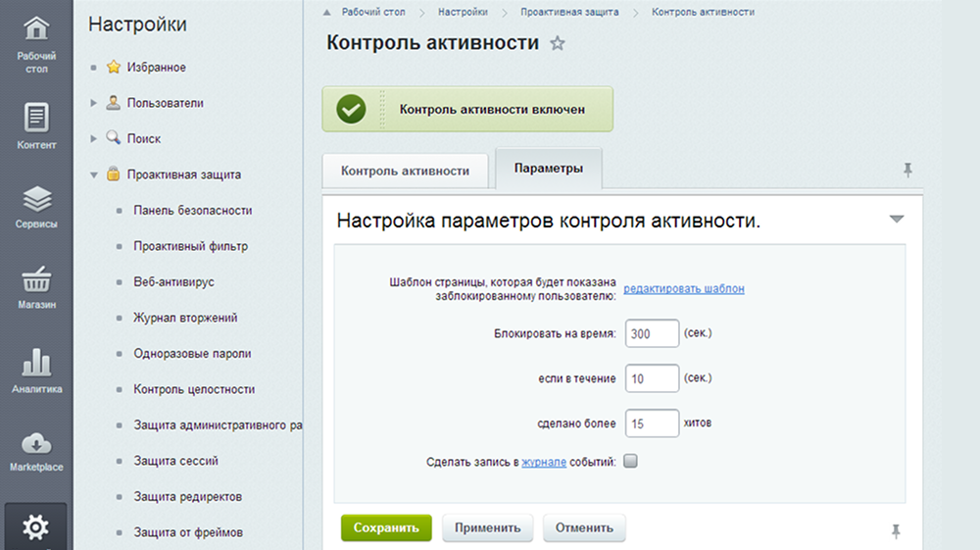This screenshot has width=980, height=550.
Task: Collapse the parameters section with the triangle
Action: point(897,219)
